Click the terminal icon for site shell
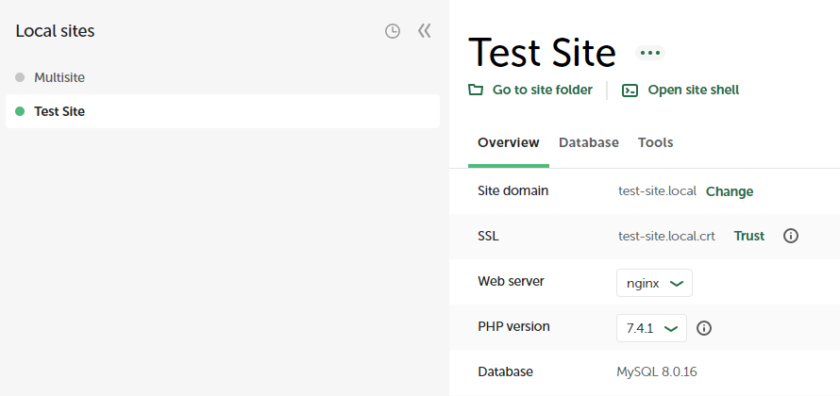 point(630,90)
